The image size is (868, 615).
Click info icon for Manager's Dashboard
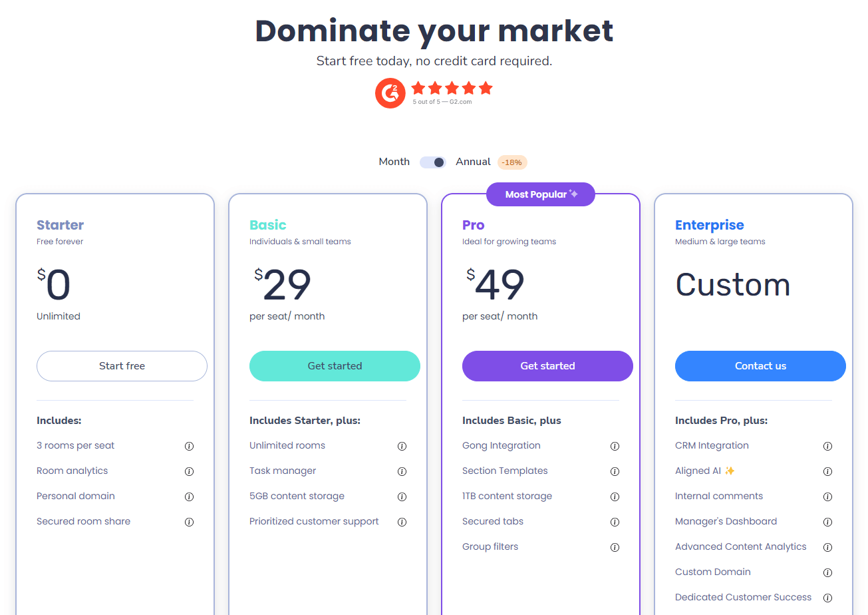coord(827,522)
